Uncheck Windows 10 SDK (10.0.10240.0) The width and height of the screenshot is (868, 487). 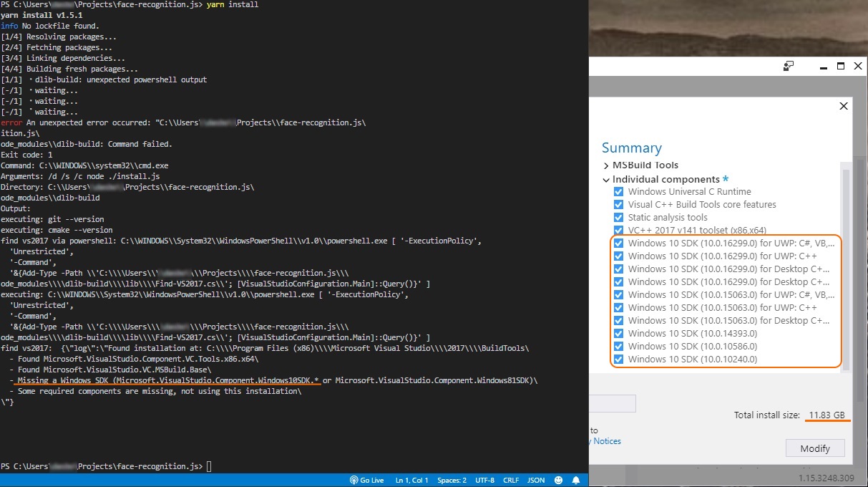tap(618, 359)
